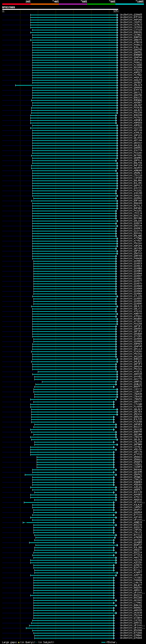
Task: Select the UniRef100_A4HIT8 label
Action: click(x=131, y=557)
